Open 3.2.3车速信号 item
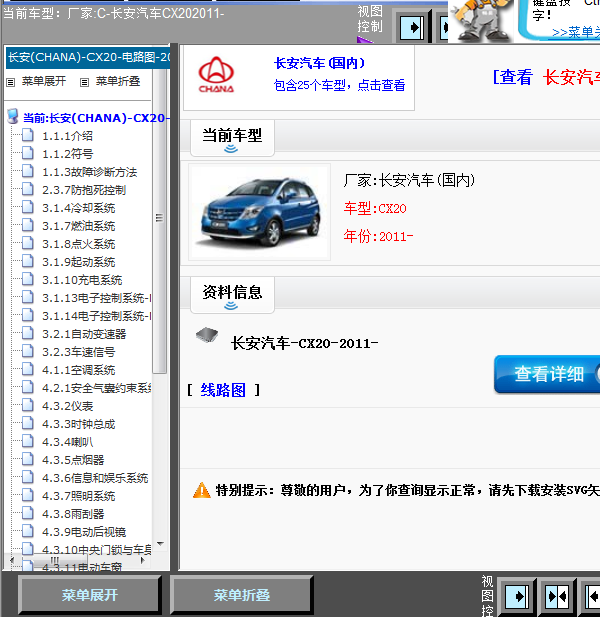 click(78, 352)
